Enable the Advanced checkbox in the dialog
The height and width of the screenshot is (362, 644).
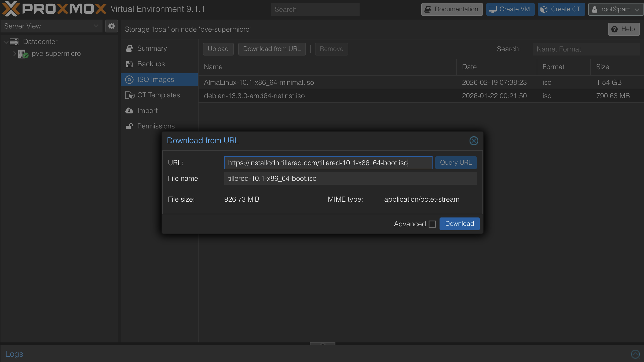click(x=432, y=224)
